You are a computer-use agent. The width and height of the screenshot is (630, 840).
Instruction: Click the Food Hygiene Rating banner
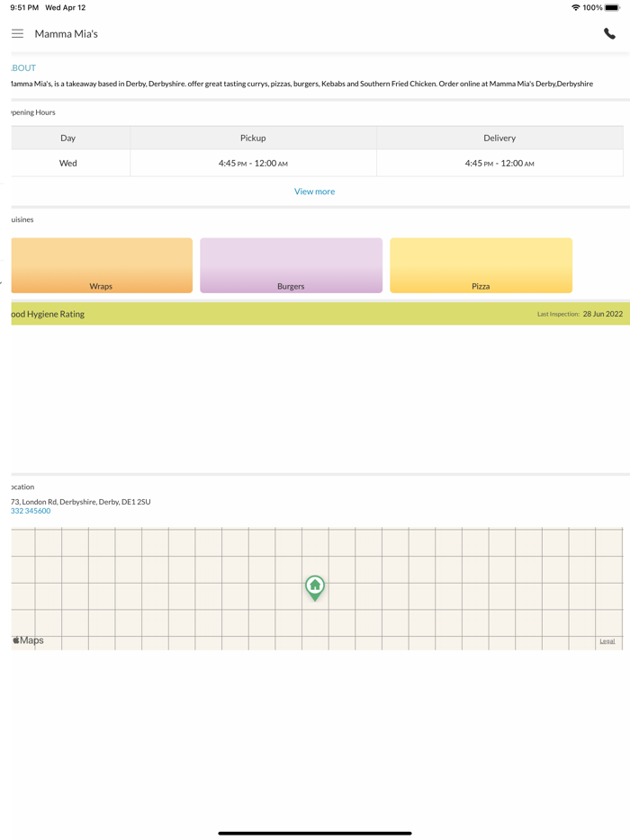[320, 314]
